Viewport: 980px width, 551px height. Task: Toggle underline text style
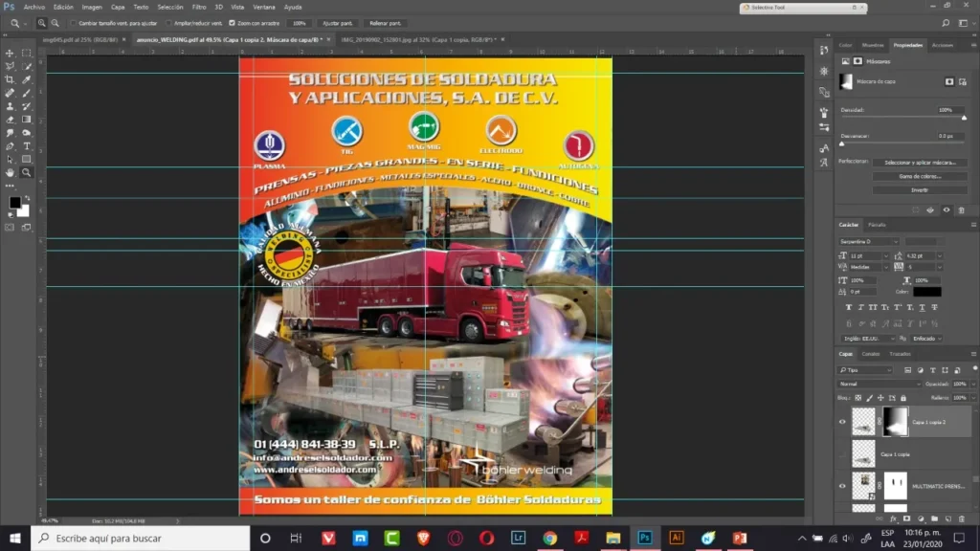tap(922, 307)
